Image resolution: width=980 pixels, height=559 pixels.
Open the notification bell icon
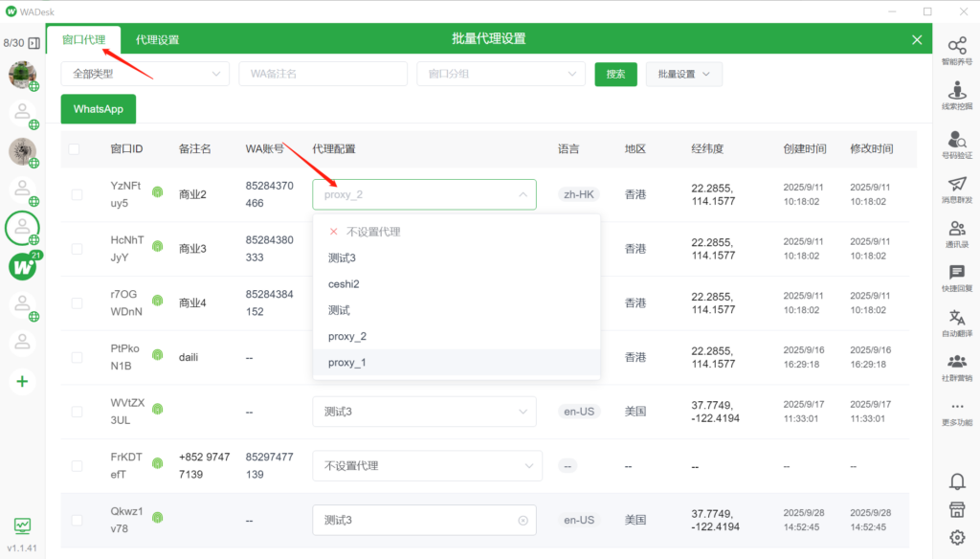pos(956,481)
